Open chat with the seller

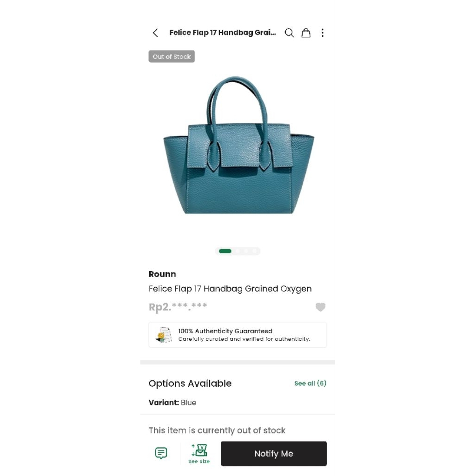pos(161,453)
